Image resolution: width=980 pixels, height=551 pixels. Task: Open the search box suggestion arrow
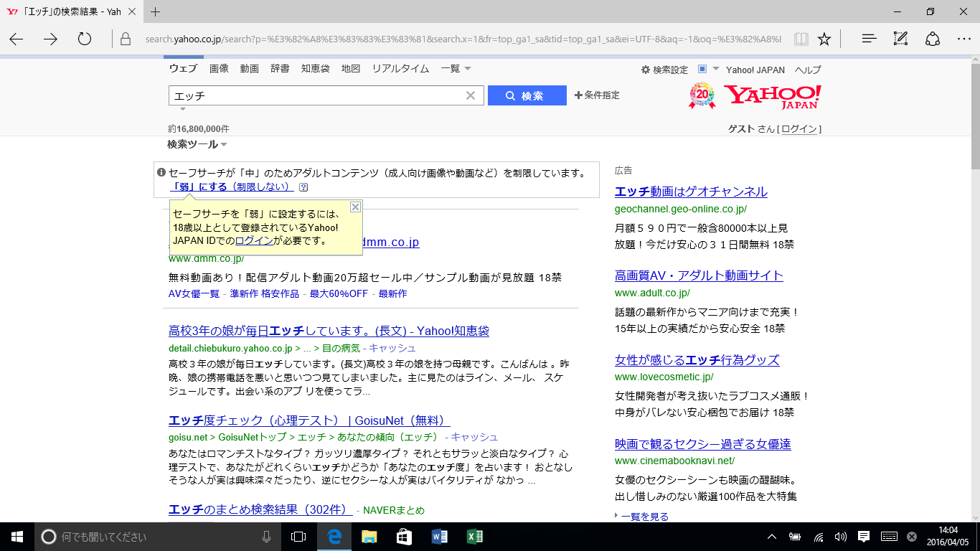[183, 109]
